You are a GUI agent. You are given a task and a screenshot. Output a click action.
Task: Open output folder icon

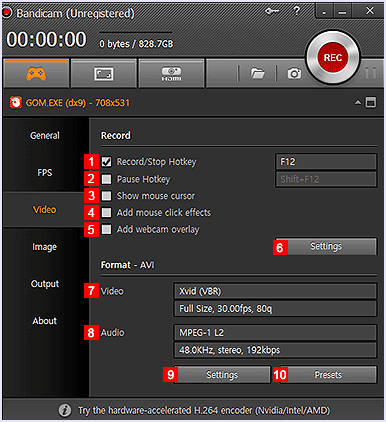(x=257, y=73)
